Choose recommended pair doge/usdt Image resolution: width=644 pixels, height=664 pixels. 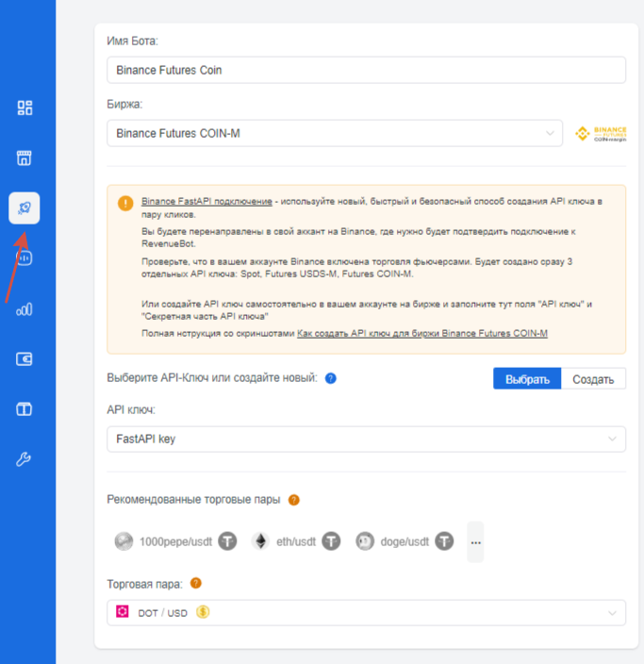(405, 541)
